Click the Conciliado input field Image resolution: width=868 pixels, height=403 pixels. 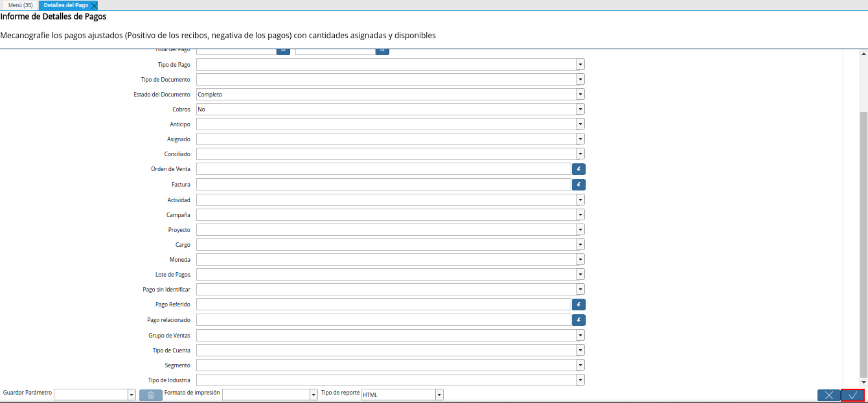click(x=386, y=154)
